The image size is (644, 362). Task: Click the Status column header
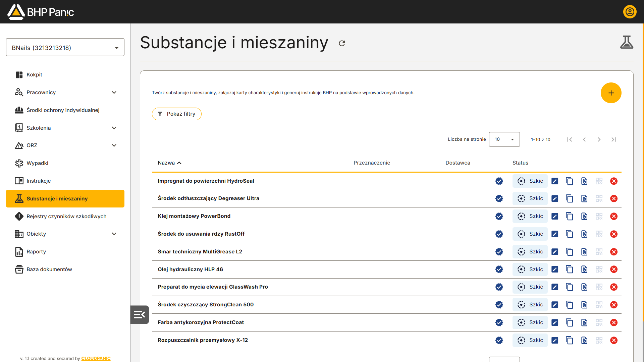coord(520,163)
